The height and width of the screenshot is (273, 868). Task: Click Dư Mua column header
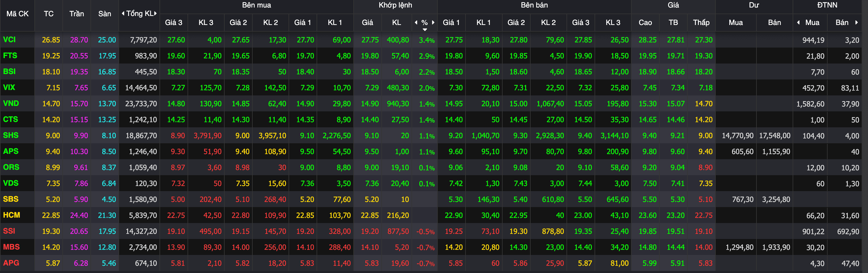click(x=736, y=23)
